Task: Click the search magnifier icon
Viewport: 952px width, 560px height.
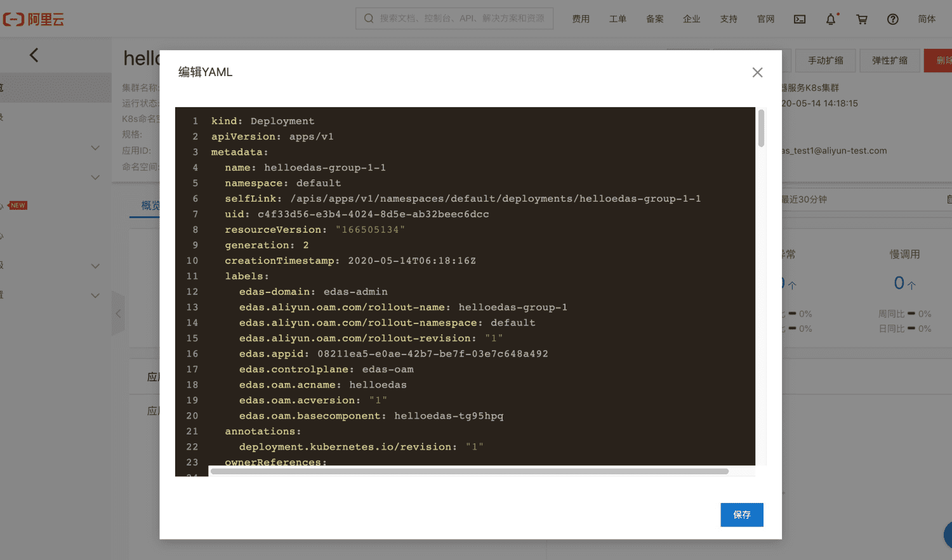Action: pos(369,18)
